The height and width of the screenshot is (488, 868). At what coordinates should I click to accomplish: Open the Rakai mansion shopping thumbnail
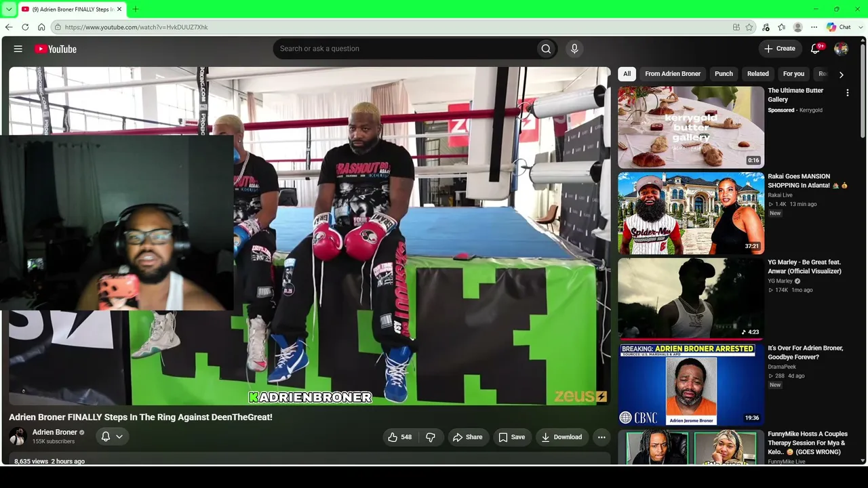[691, 213]
